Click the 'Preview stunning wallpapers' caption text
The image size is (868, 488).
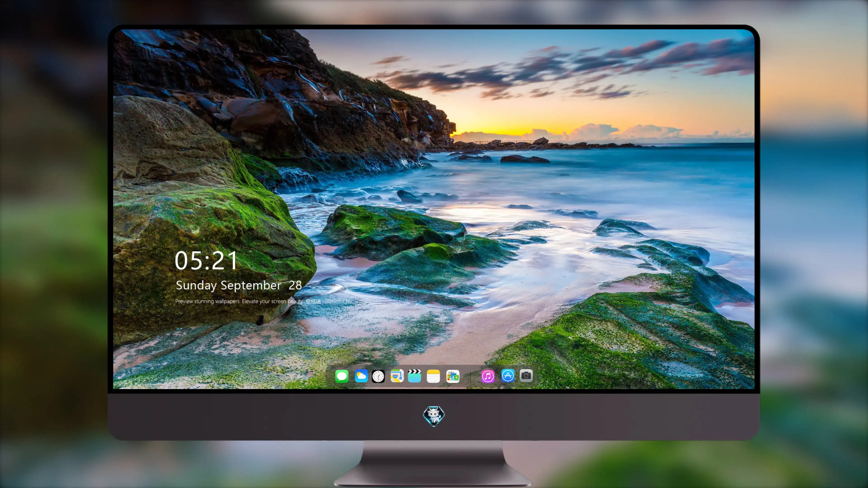(262, 301)
